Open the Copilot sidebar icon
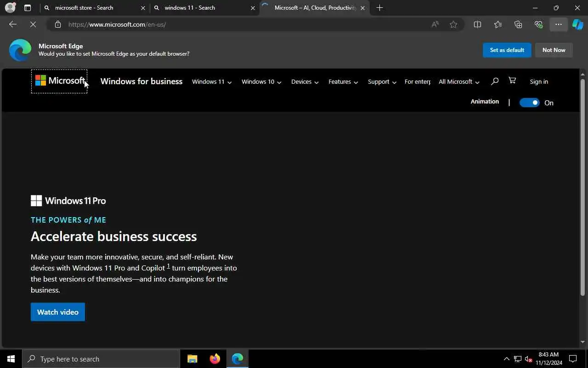This screenshot has height=368, width=588. (578, 24)
